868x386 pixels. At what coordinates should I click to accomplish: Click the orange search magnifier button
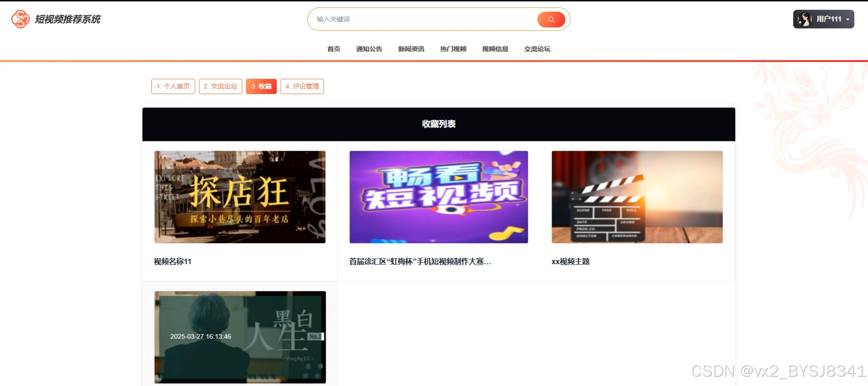click(x=551, y=19)
